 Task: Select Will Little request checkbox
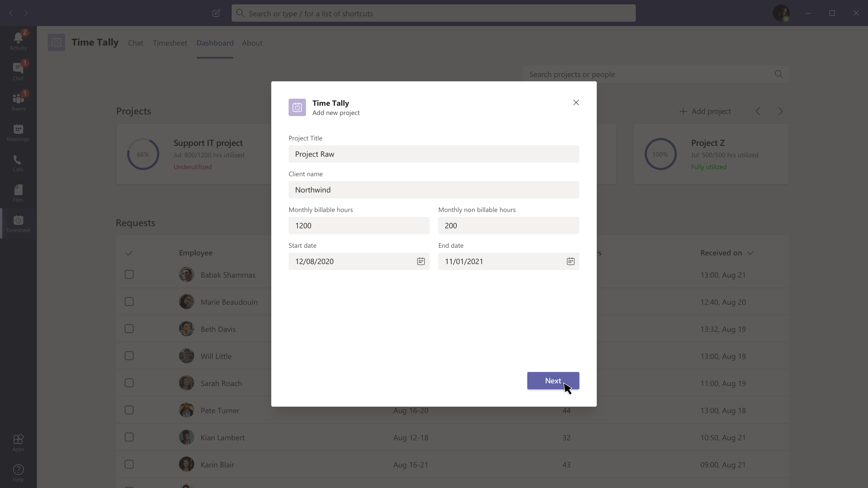129,356
